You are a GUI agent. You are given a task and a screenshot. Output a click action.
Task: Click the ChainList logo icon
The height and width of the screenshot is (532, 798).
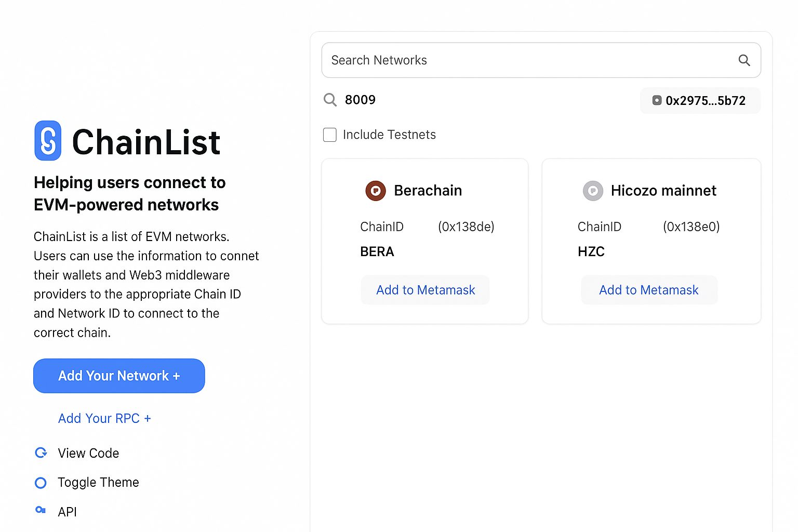pos(48,141)
